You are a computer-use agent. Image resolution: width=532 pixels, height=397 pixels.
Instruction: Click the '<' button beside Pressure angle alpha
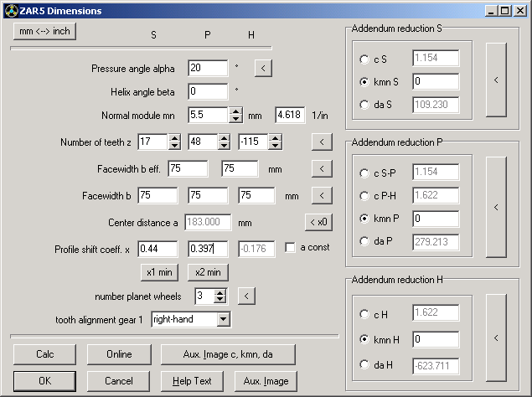(x=263, y=69)
